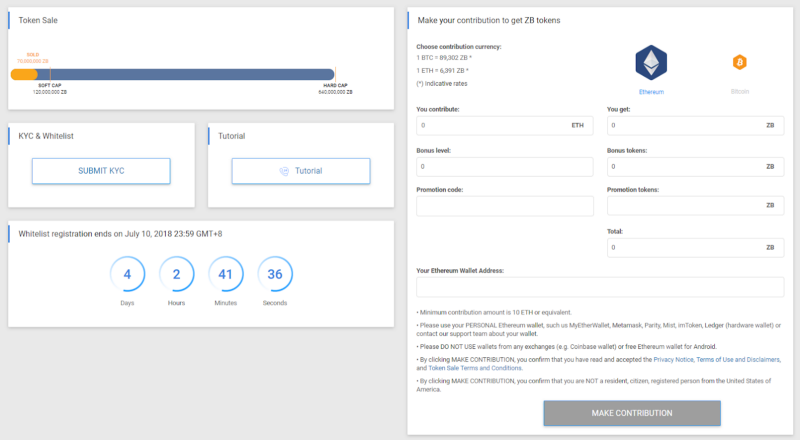Open the Tutorial button

(x=301, y=171)
